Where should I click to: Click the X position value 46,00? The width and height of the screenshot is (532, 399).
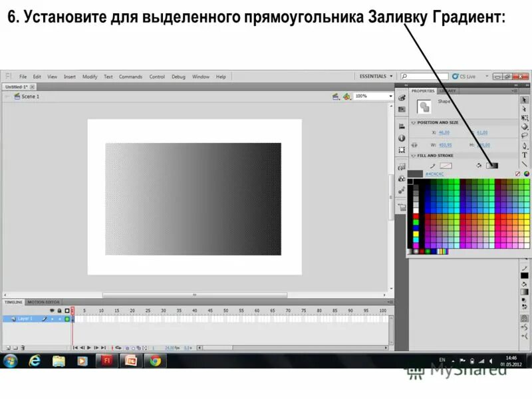[444, 132]
